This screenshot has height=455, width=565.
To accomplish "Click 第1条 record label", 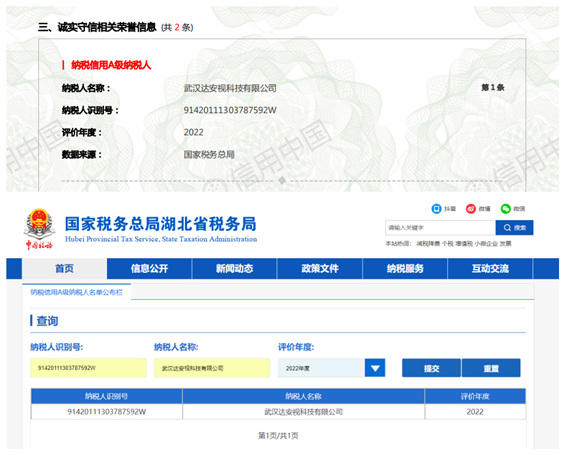I will coord(493,88).
